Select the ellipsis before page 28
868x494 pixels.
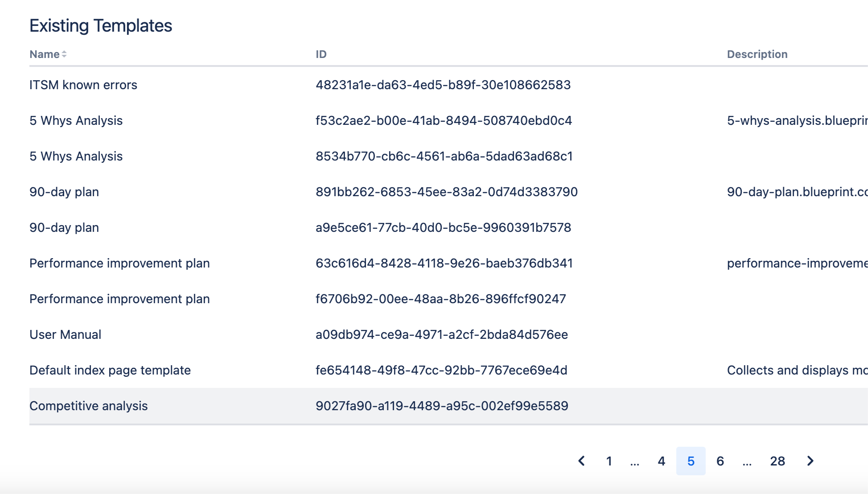pos(748,461)
